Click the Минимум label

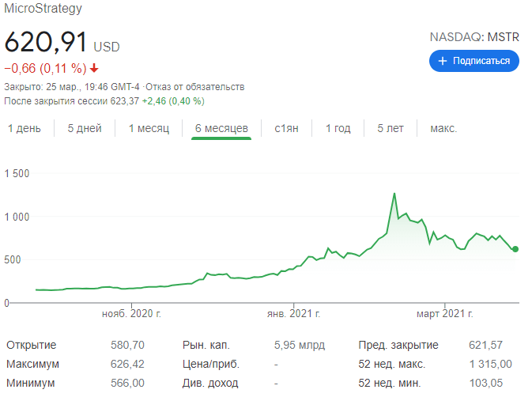point(31,383)
